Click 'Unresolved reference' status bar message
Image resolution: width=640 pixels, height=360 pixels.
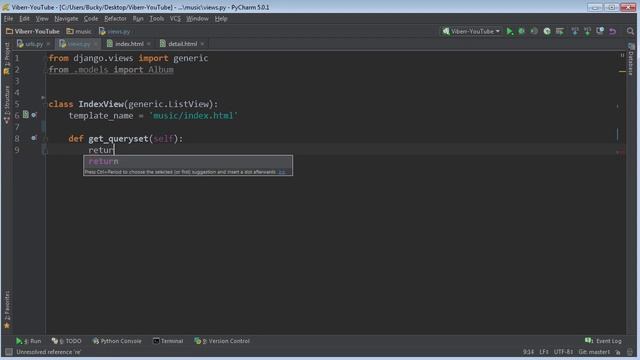pyautogui.click(x=49, y=352)
